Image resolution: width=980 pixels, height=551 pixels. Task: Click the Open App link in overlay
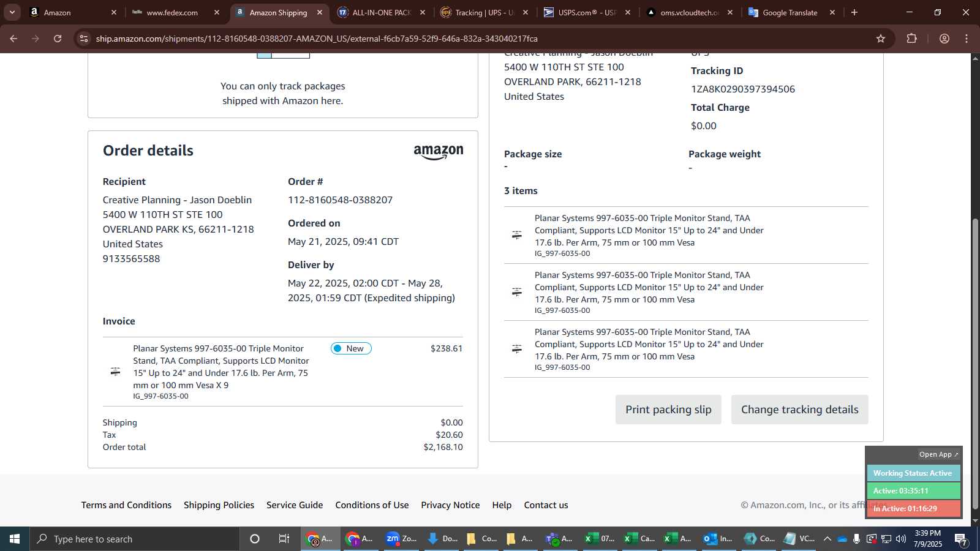938,454
